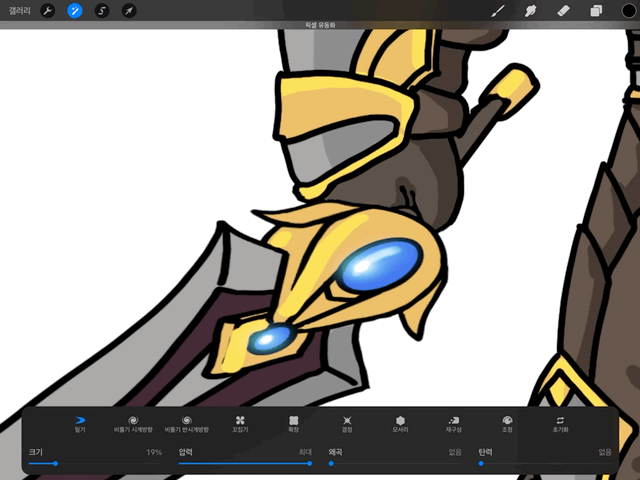Choose 비틀기 반시계방향 twirl counterclockwise mode

click(x=187, y=424)
